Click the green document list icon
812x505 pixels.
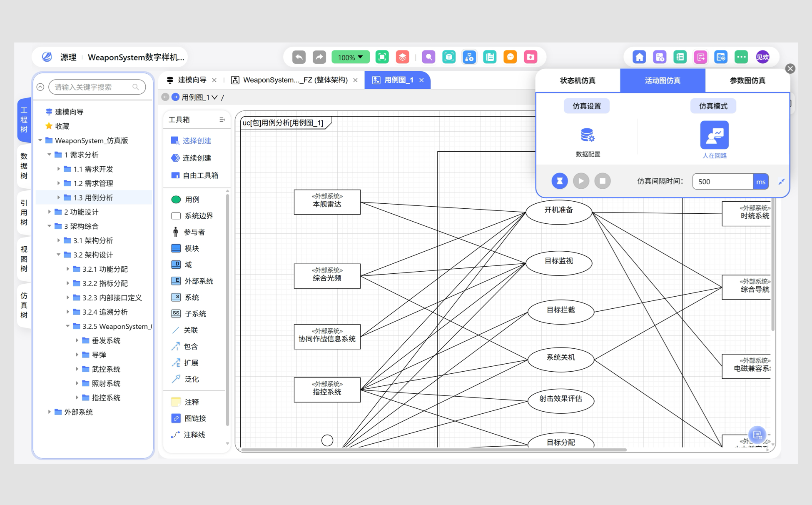click(x=490, y=57)
